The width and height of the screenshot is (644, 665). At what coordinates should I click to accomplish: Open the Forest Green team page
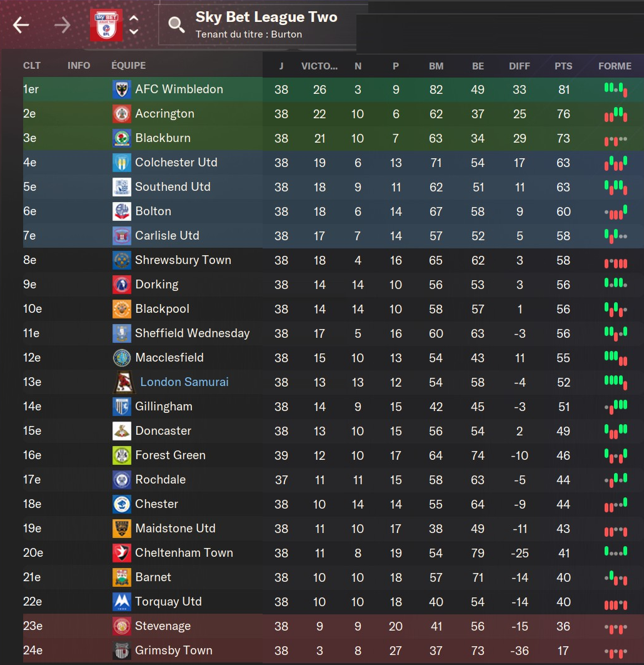tap(170, 455)
